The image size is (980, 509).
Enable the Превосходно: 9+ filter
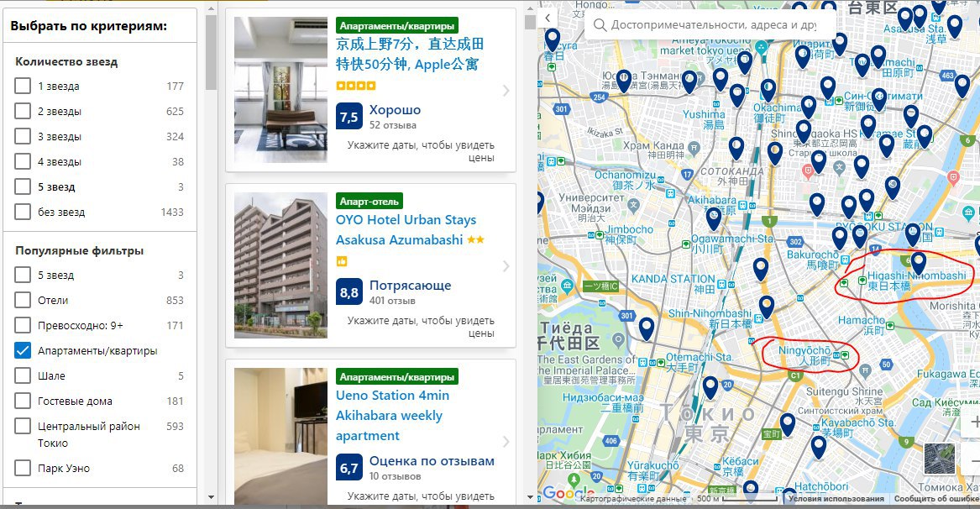click(x=23, y=325)
